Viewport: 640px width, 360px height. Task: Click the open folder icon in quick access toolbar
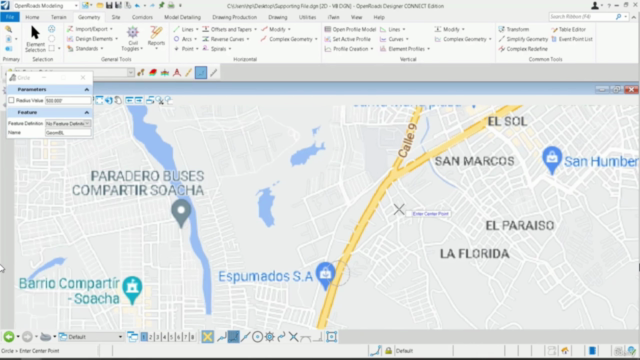pyautogui.click(x=100, y=5)
